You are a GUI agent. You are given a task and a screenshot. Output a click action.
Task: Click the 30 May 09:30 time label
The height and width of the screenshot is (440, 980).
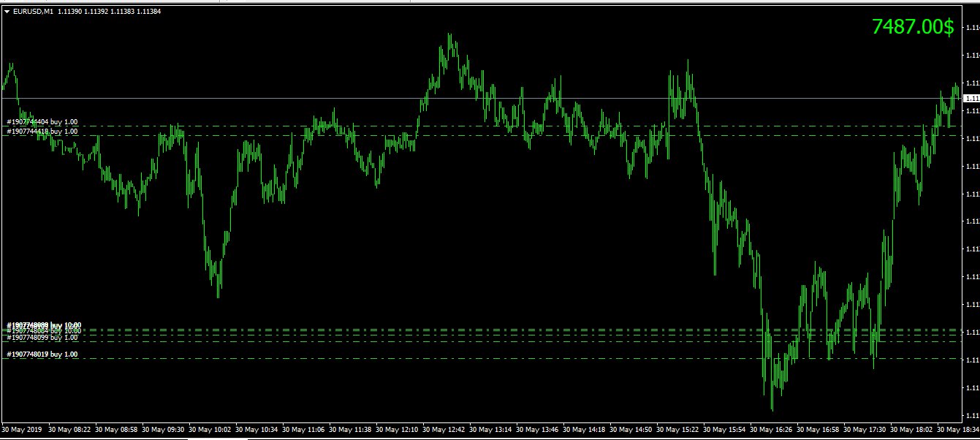[x=164, y=430]
